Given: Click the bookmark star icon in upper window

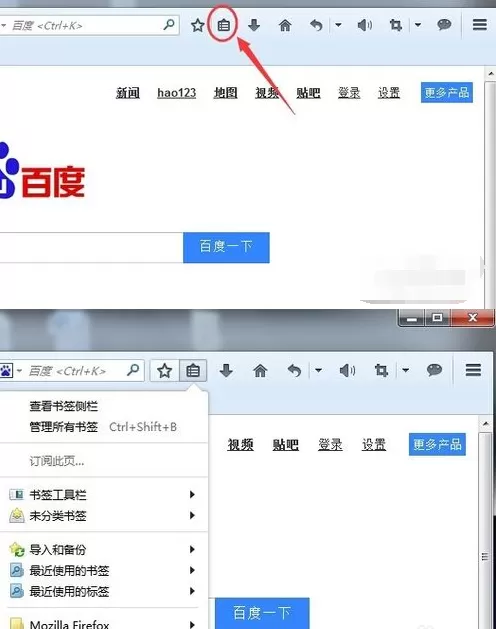Looking at the screenshot, I should point(197,26).
